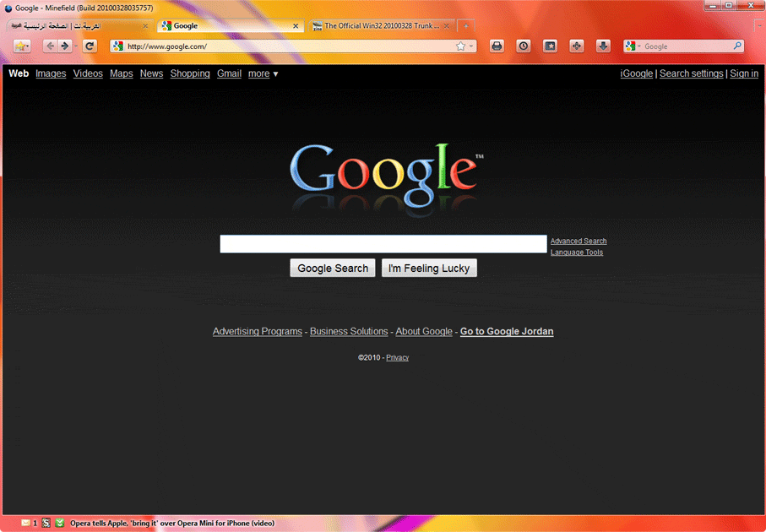Open Business Solutions link
Image resolution: width=766 pixels, height=532 pixels.
coord(349,331)
